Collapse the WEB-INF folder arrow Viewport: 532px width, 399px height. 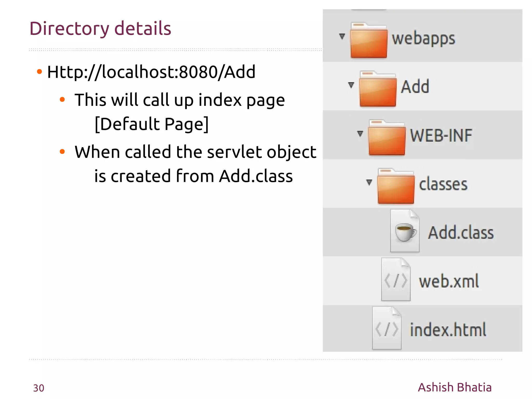pos(360,133)
